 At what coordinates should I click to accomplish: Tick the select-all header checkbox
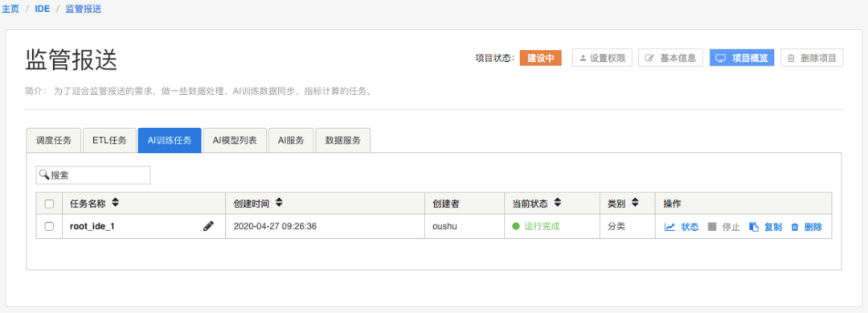(x=49, y=204)
